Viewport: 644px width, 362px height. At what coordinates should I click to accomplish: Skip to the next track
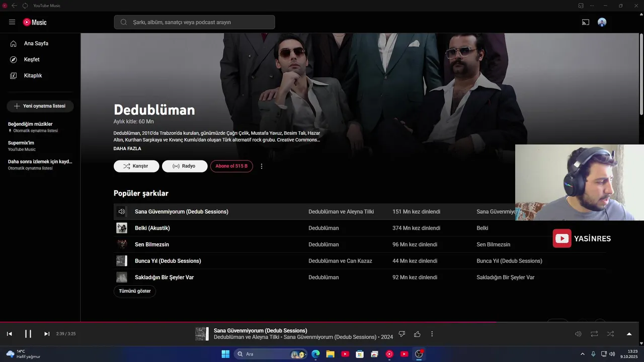point(47,334)
